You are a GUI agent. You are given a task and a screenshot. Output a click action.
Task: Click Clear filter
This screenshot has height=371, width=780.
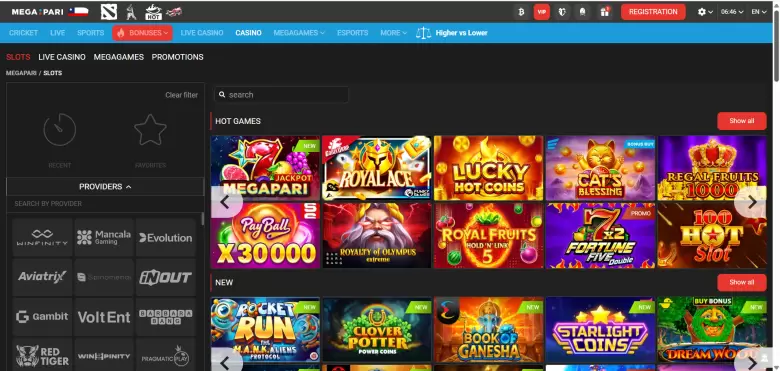pyautogui.click(x=182, y=95)
